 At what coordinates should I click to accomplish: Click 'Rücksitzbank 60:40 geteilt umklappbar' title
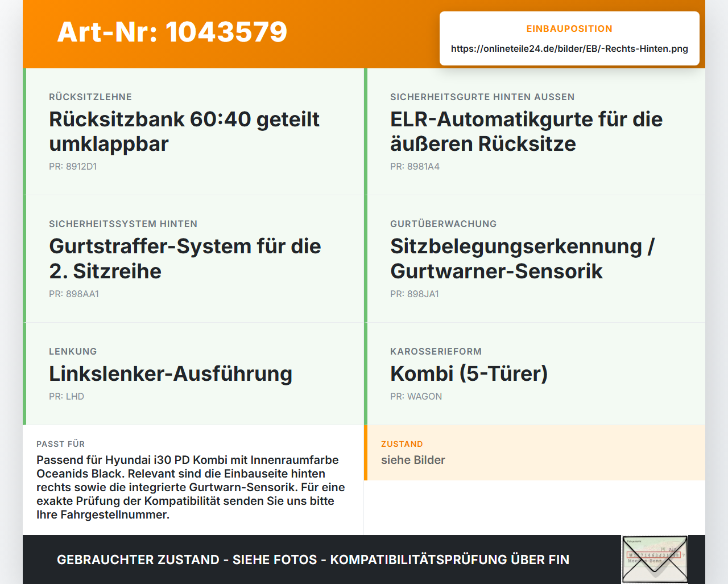pos(184,131)
